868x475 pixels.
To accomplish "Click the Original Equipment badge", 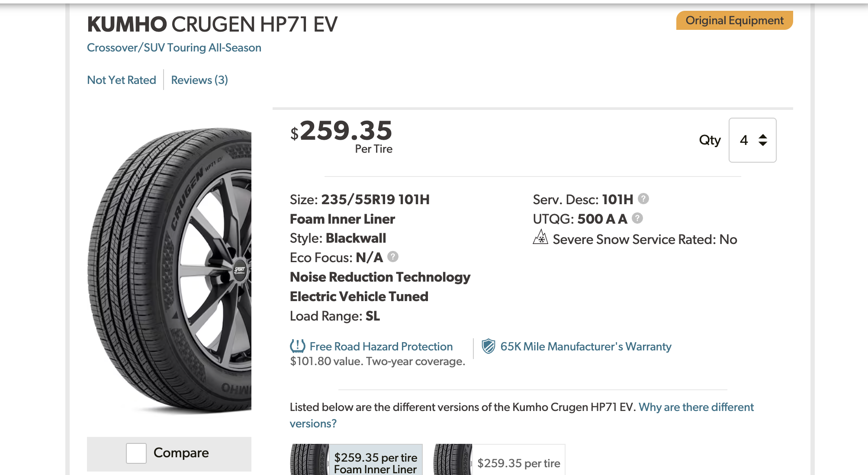I will [x=734, y=20].
